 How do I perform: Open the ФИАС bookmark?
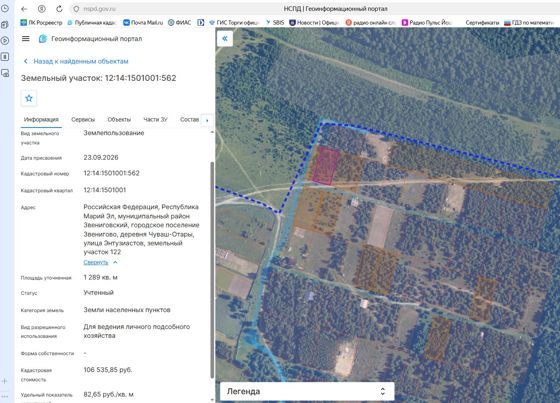180,23
